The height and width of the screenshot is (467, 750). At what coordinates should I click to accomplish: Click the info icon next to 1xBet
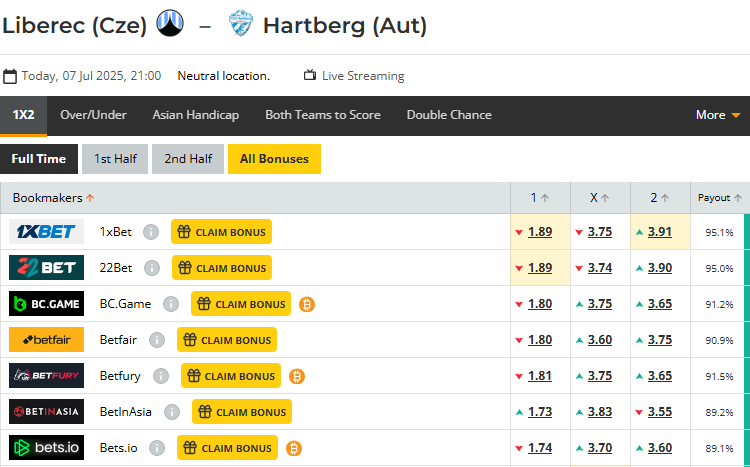[x=151, y=232]
